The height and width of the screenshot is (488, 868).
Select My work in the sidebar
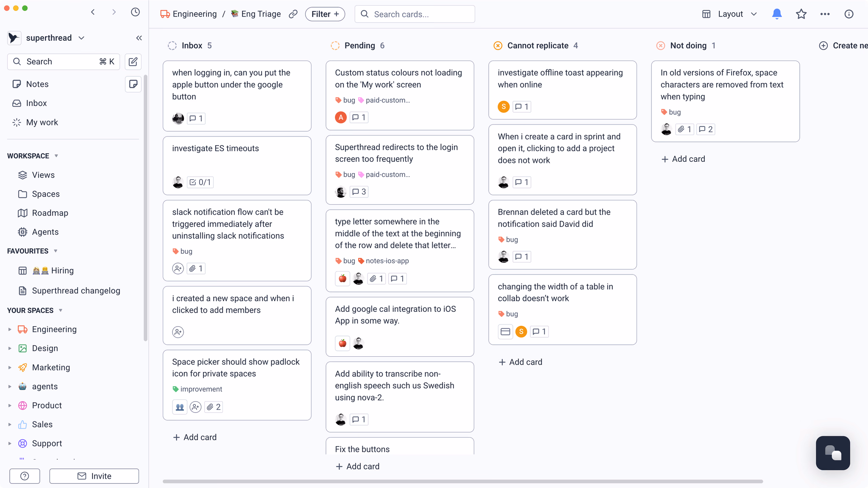point(42,122)
